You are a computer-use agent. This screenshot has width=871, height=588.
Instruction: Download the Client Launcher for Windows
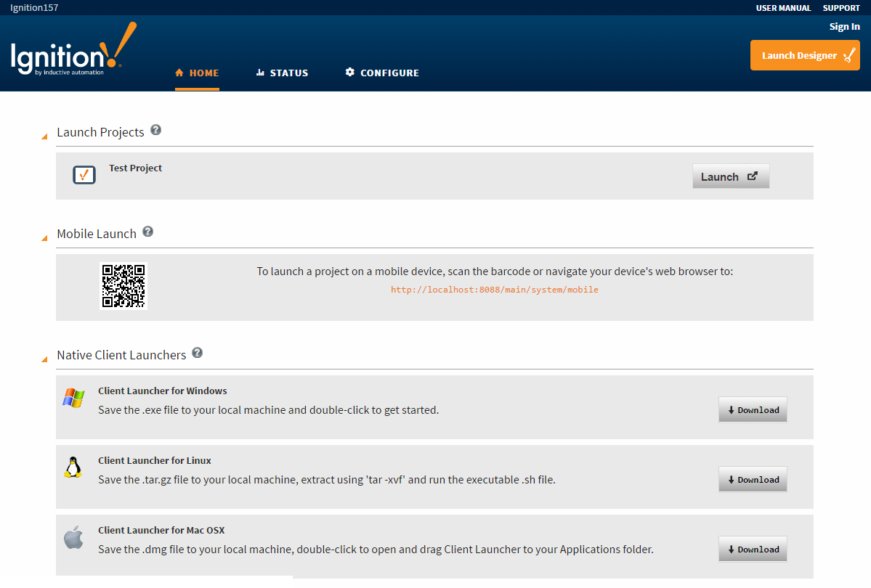click(753, 410)
